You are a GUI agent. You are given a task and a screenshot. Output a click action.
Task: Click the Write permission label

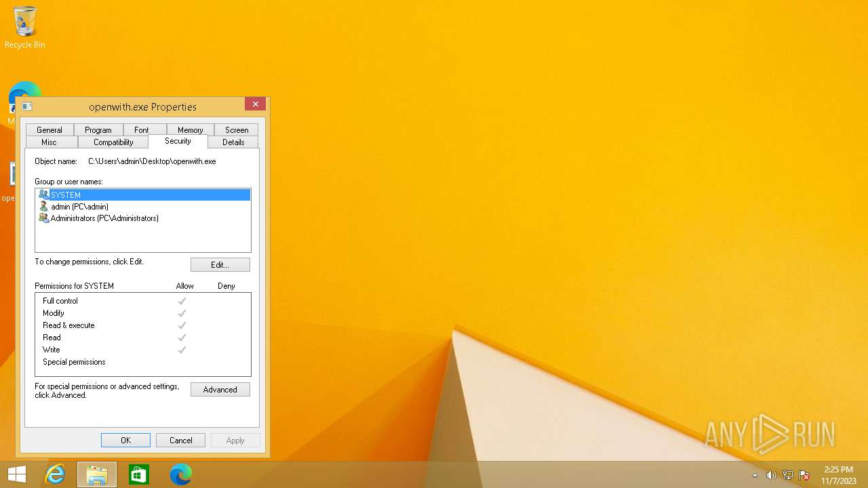[52, 350]
